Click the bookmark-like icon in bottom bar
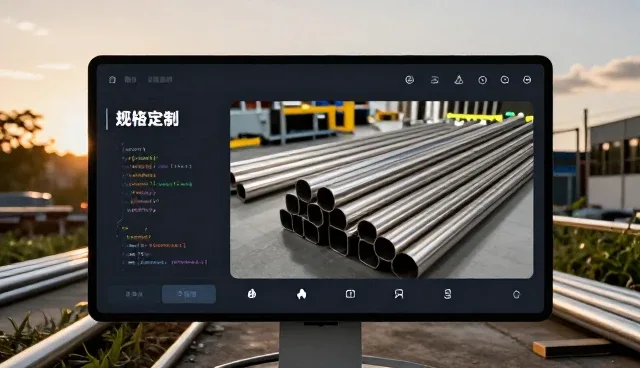This screenshot has width=640, height=368. (399, 294)
